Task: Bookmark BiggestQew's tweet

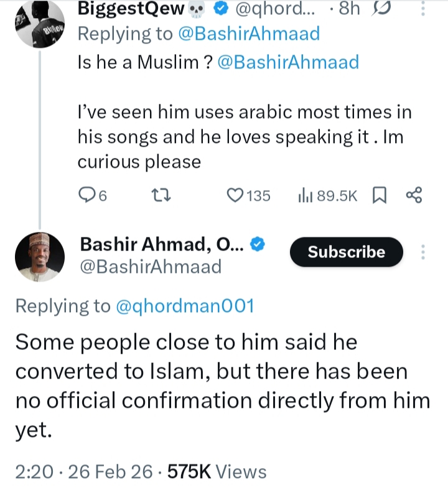Action: (379, 196)
